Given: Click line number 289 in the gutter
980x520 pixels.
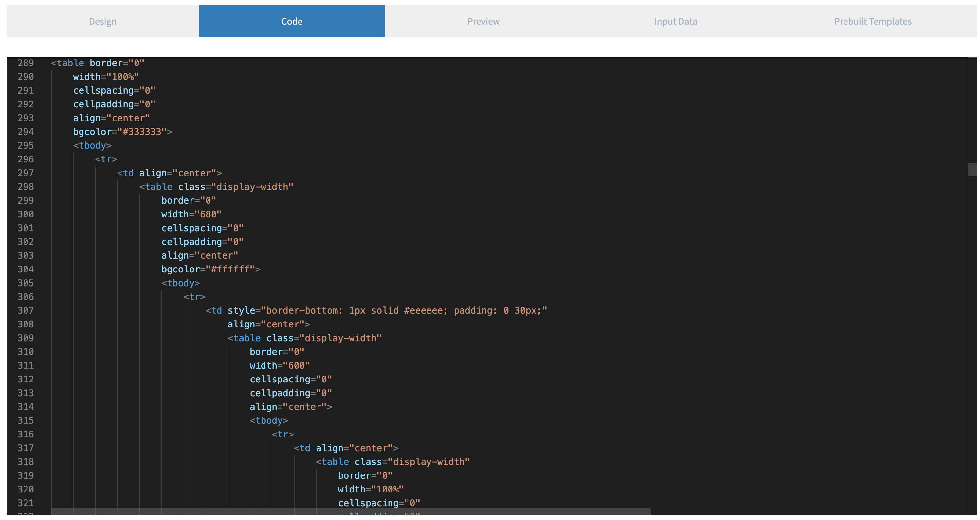Looking at the screenshot, I should pyautogui.click(x=26, y=63).
